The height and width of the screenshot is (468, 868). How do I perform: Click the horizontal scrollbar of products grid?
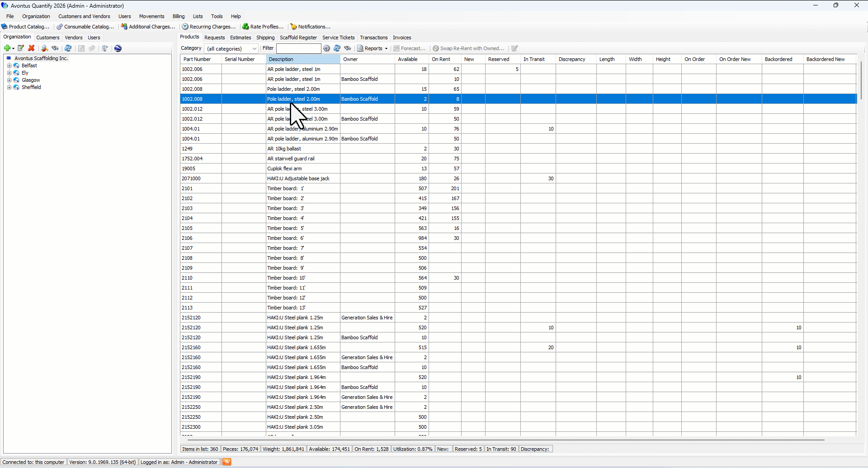point(505,440)
